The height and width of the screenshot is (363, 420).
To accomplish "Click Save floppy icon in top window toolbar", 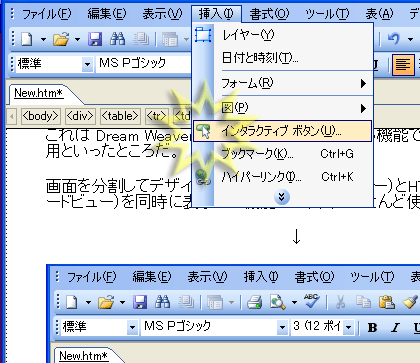I will point(95,39).
